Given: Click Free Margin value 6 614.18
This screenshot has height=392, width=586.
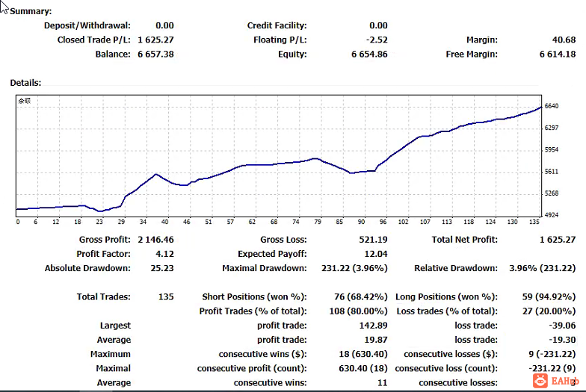Looking at the screenshot, I should tap(558, 54).
